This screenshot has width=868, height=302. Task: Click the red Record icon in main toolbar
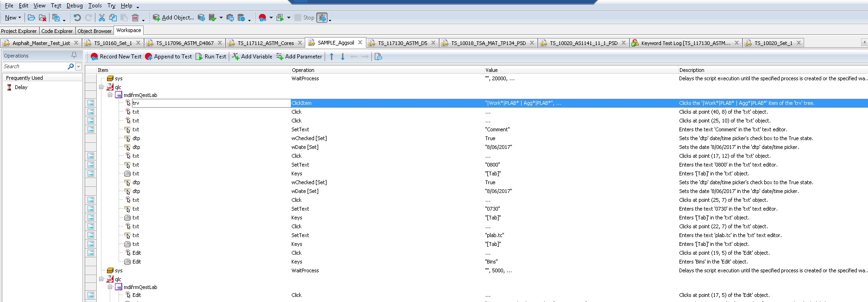263,18
